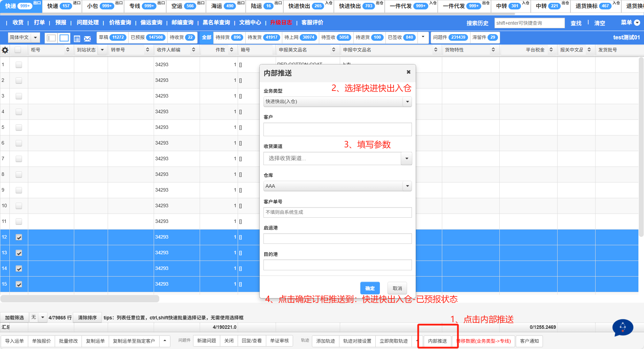Click the envelope mail icon
Image resolution: width=644 pixels, height=349 pixels.
pyautogui.click(x=87, y=38)
